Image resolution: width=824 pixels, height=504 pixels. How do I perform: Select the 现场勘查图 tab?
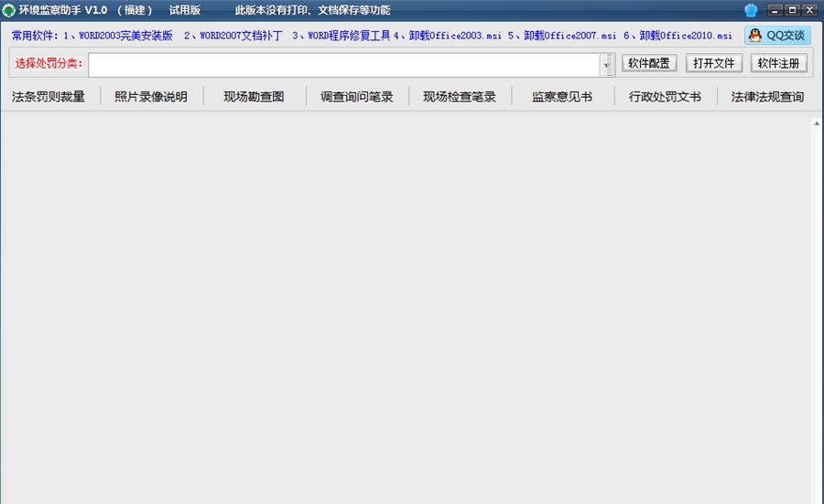pyautogui.click(x=254, y=97)
